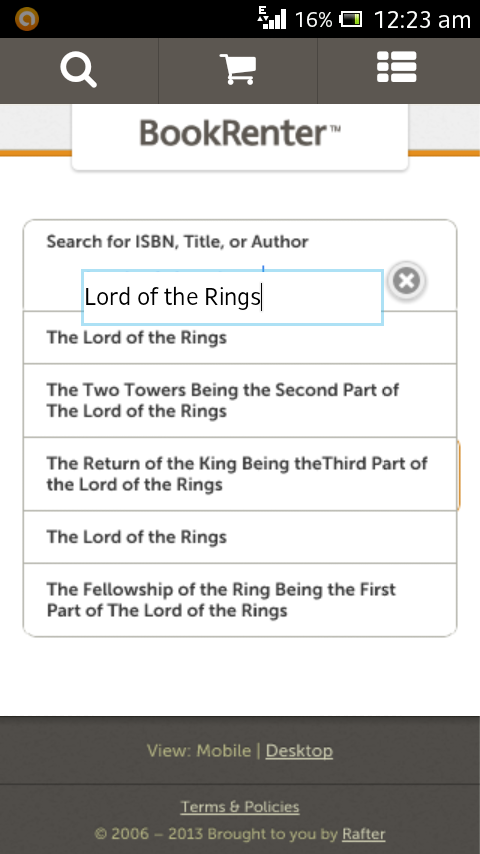Screen dimensions: 480x854
Task: Choose The Fellowship of the Ring suggestion
Action: [x=240, y=600]
